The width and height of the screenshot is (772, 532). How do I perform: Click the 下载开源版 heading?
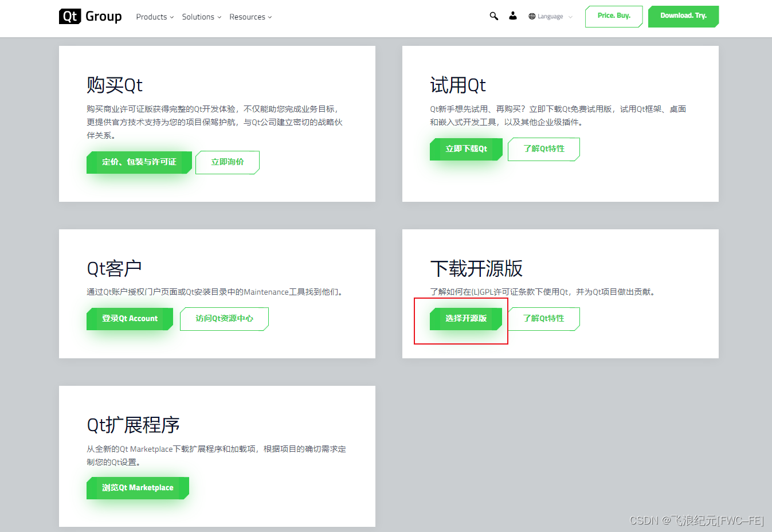click(476, 268)
